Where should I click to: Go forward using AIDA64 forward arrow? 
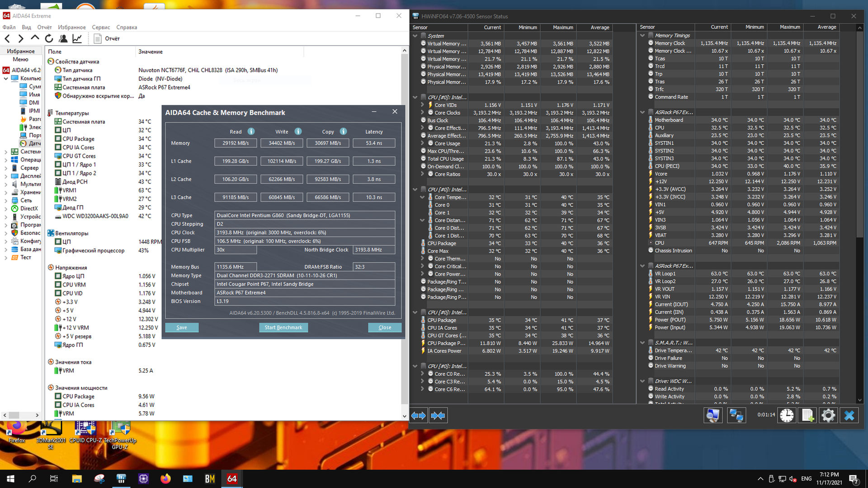coord(21,39)
